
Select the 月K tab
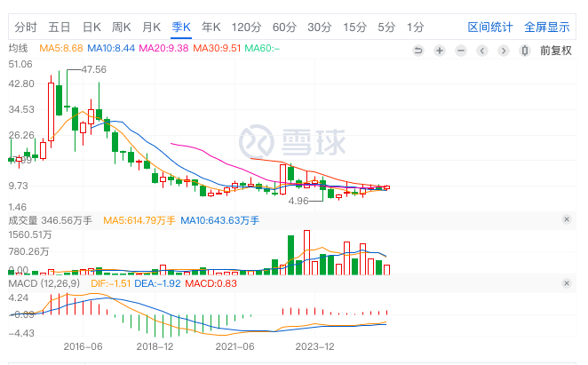tap(152, 27)
